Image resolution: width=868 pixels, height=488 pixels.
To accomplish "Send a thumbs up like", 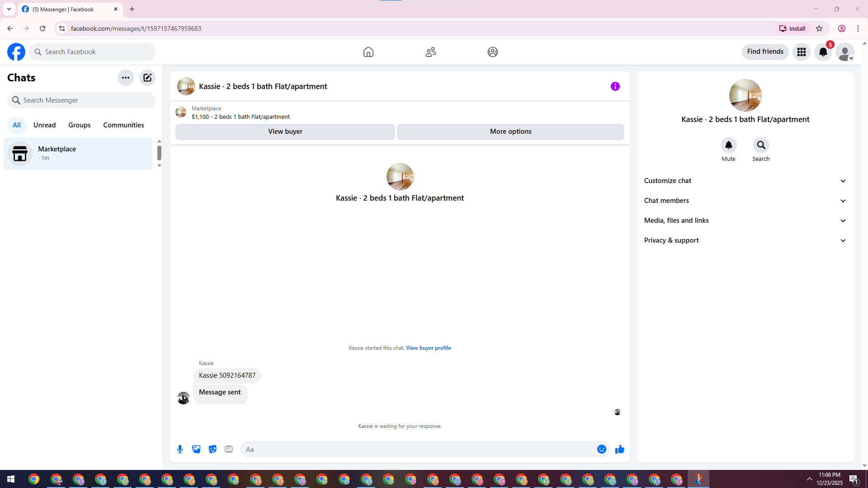I will tap(619, 449).
